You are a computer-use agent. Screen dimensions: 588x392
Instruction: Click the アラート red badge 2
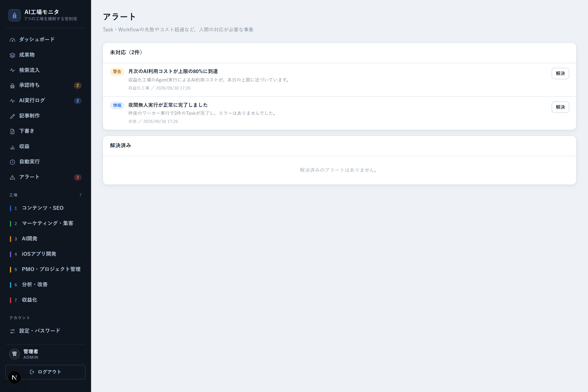[78, 177]
